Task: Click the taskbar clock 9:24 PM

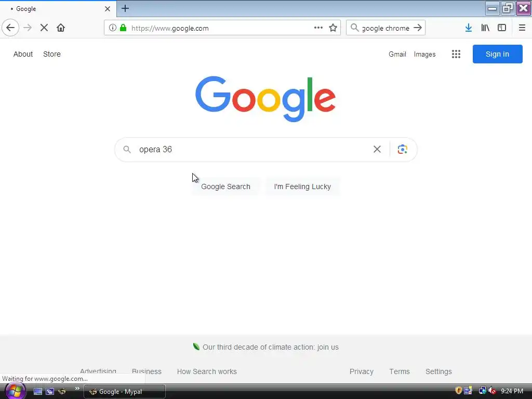Action: pyautogui.click(x=512, y=391)
